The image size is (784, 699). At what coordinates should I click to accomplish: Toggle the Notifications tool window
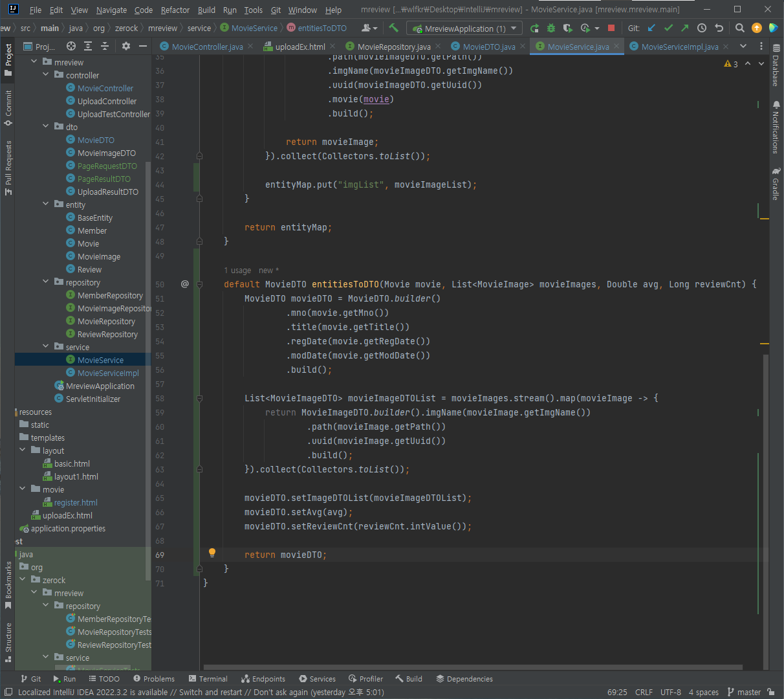point(776,127)
